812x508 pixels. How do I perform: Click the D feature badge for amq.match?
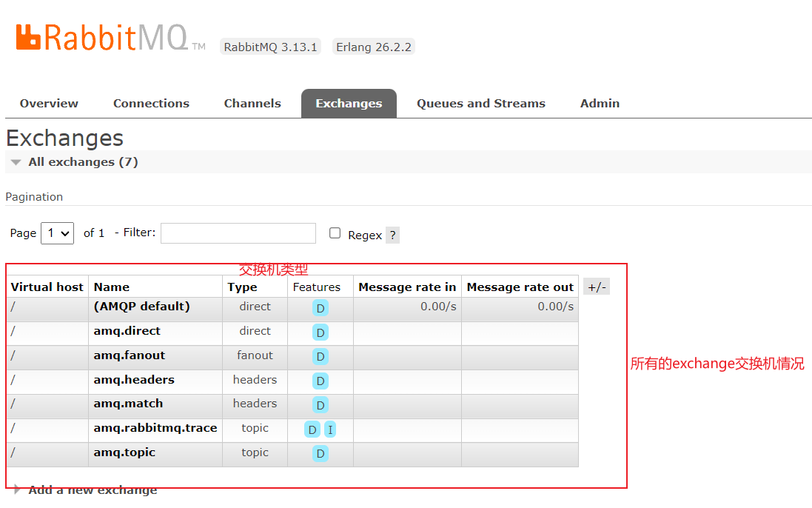[x=321, y=405]
